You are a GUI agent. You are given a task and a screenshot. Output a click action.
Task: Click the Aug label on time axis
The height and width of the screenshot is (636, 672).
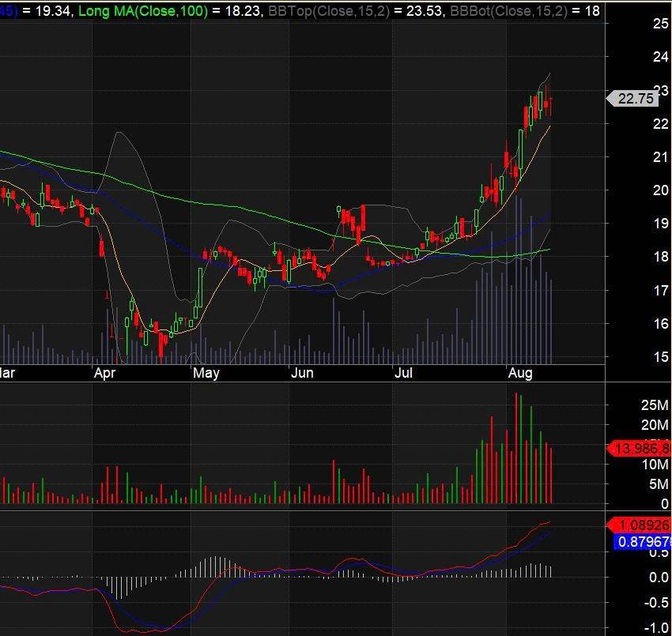[x=520, y=373]
